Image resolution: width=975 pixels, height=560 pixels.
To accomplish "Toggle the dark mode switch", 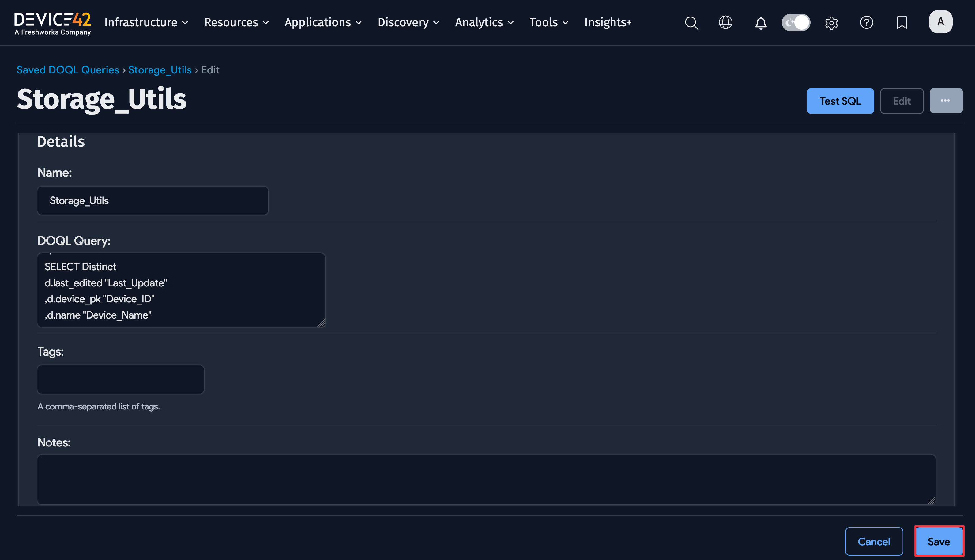I will [796, 22].
